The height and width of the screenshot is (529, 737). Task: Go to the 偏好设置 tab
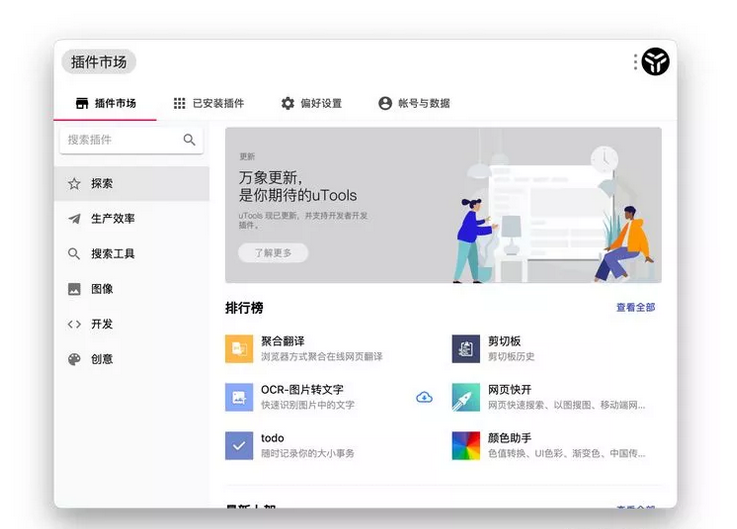point(312,103)
